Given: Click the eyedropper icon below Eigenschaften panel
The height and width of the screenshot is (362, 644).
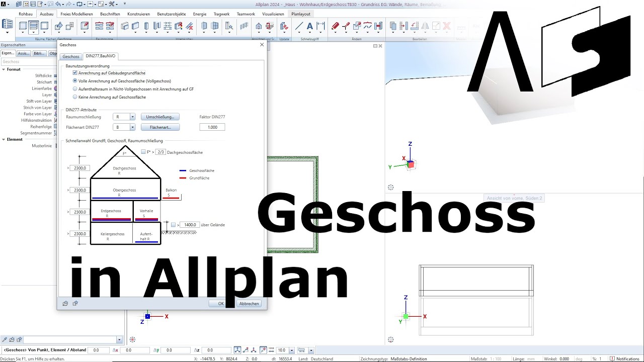Looking at the screenshot, I should pos(5,339).
